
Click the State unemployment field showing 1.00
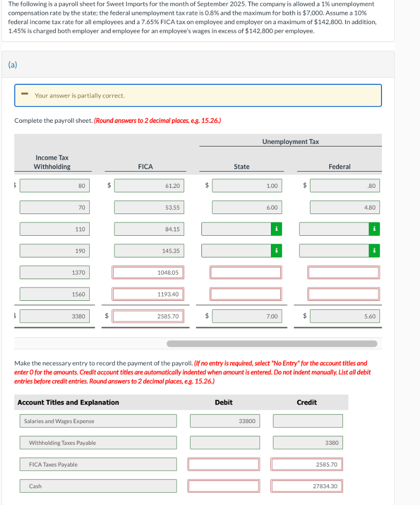[247, 186]
